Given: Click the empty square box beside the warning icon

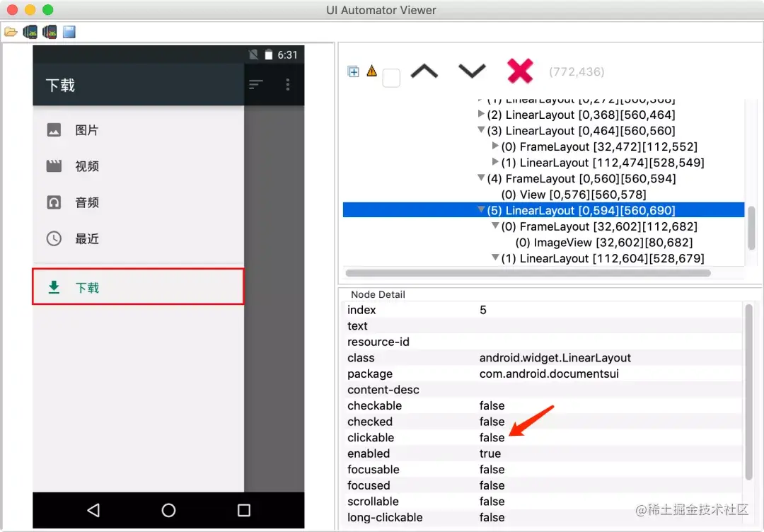Looking at the screenshot, I should coord(391,78).
